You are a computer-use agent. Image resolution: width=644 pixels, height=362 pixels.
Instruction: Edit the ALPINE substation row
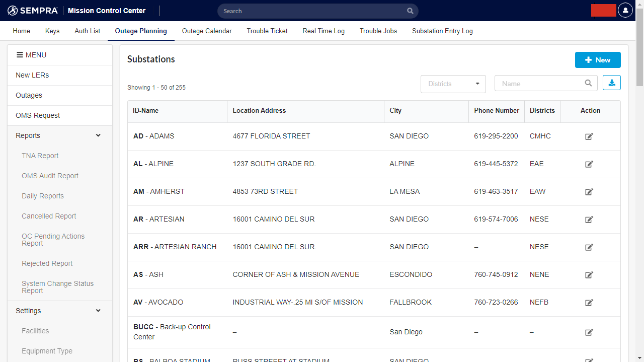589,164
